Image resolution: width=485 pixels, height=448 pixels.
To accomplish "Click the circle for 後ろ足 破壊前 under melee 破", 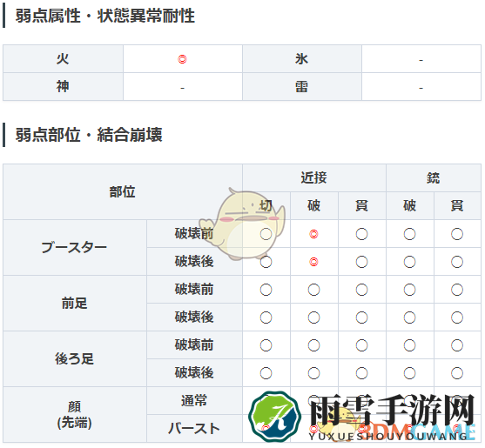I will click(x=313, y=345).
